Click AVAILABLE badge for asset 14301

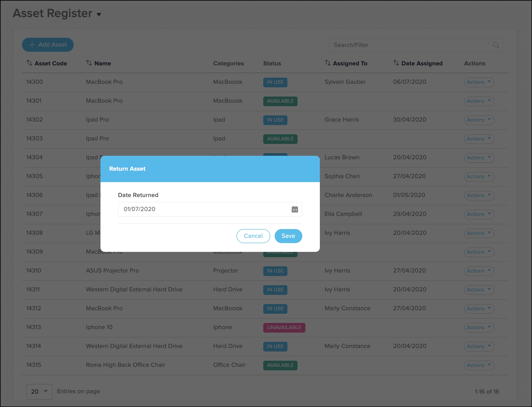point(280,101)
